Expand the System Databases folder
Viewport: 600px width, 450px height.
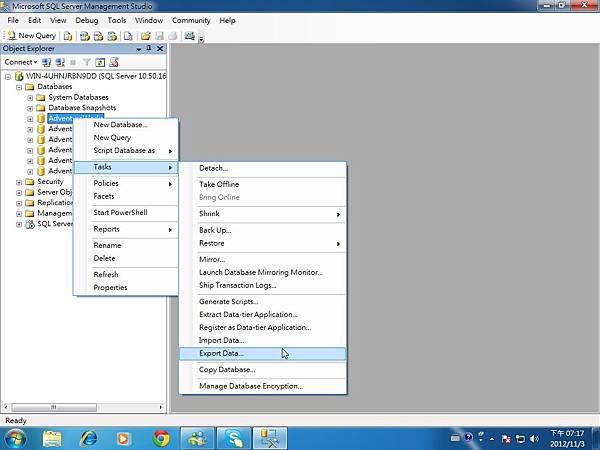pyautogui.click(x=30, y=98)
